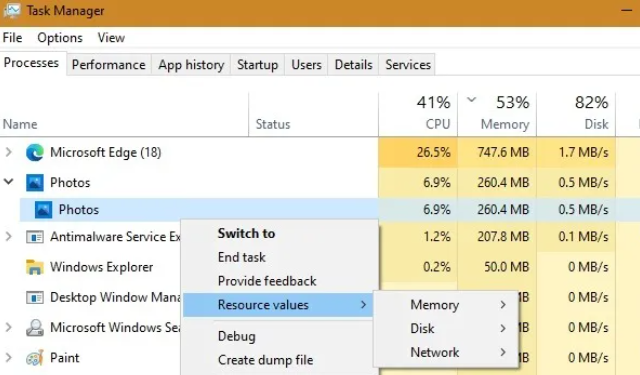Expand the Microsoft Edge process group
640x375 pixels.
click(8, 153)
